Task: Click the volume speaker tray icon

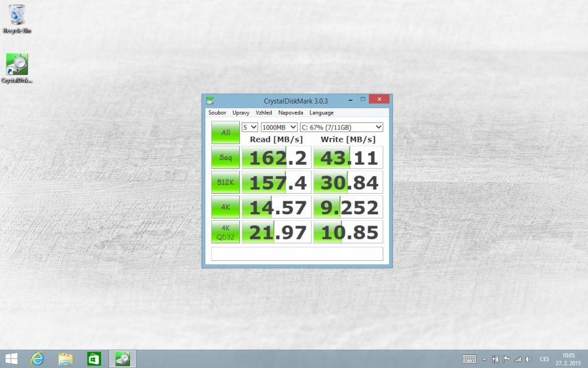Action: [528, 359]
